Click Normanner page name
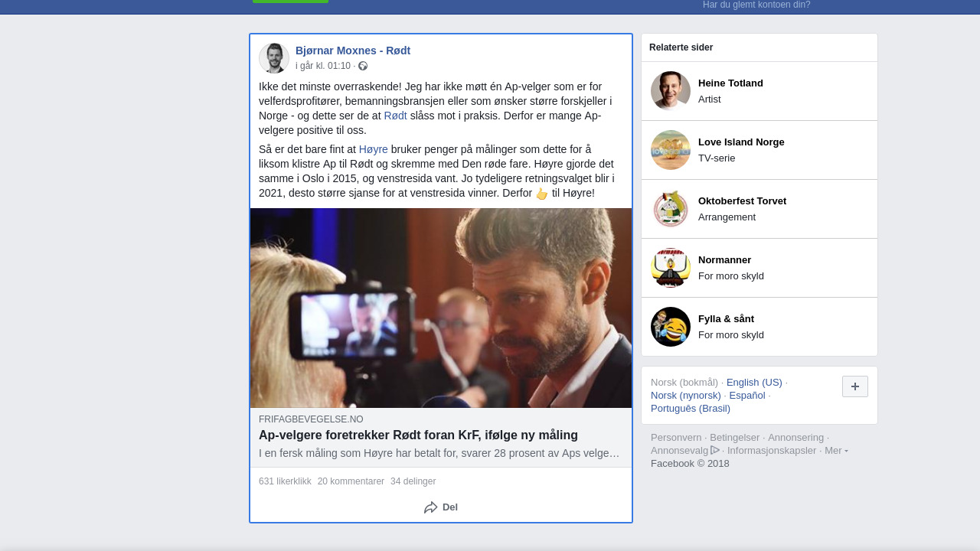Viewport: 980px width, 551px height. tap(724, 260)
